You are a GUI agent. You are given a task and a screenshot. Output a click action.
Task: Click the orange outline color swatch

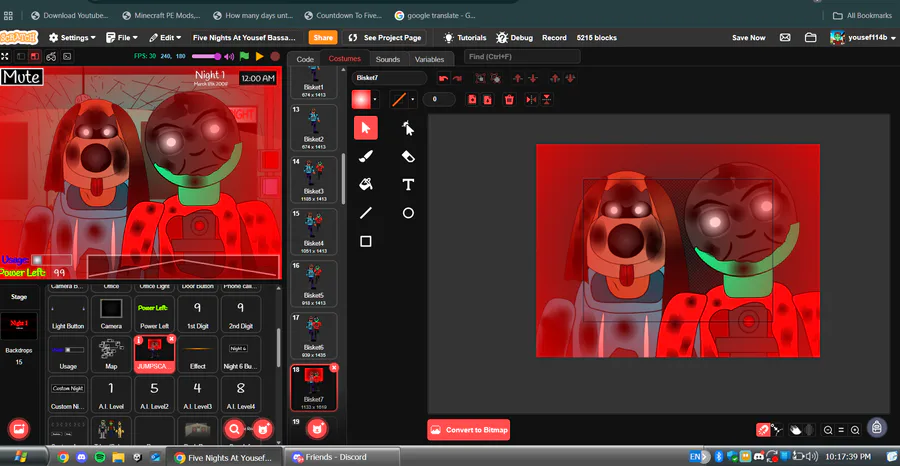tap(398, 99)
